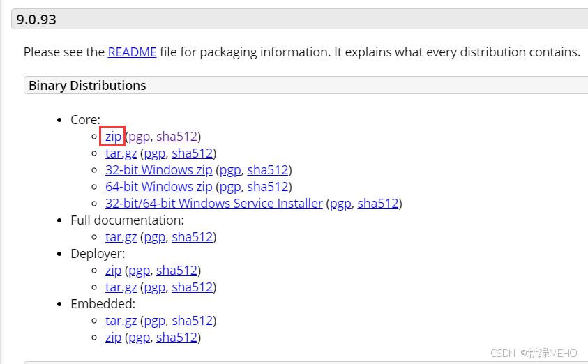Open 32-bit Windows zip pgp signature
This screenshot has height=364, width=588.
[229, 170]
